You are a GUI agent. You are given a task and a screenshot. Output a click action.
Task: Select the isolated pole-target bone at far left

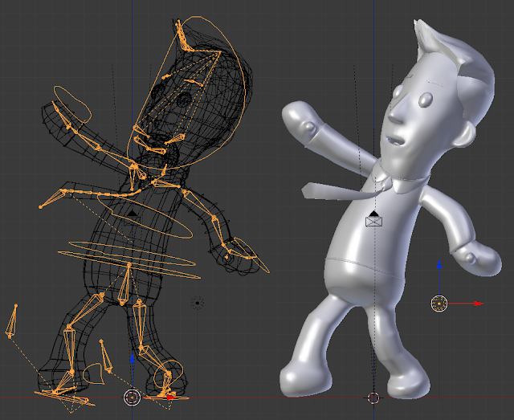click(x=12, y=322)
